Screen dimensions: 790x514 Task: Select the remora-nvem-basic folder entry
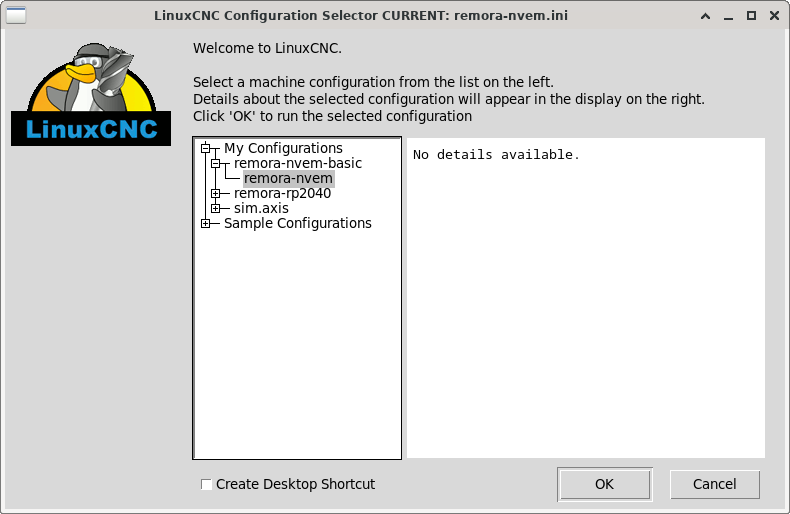(298, 163)
